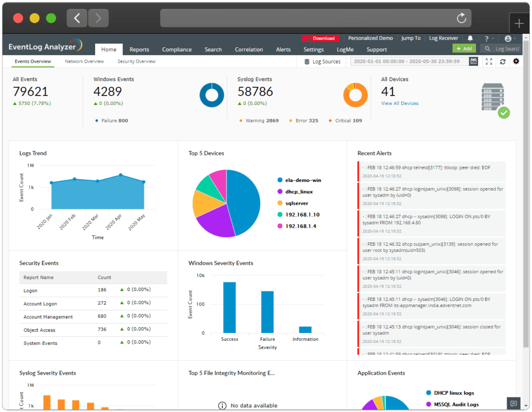Click the Syslog Events orange donut chart
This screenshot has height=412, width=532.
tap(355, 95)
